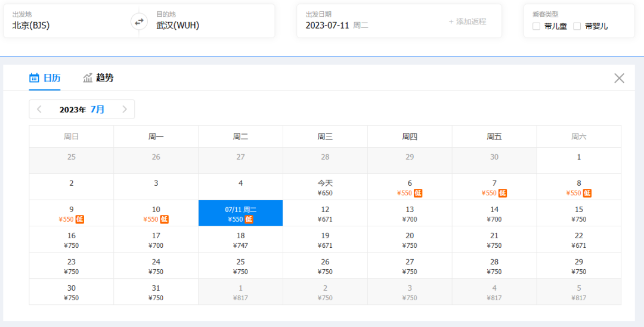Pick July 6 with low ¥550 fare

pyautogui.click(x=410, y=187)
